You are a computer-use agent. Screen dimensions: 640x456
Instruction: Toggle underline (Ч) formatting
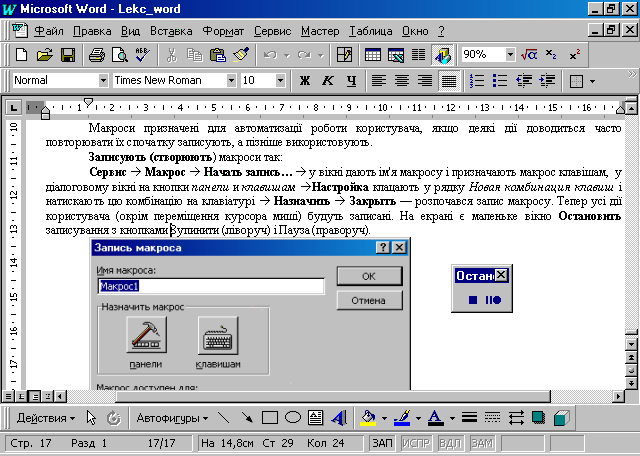point(351,81)
